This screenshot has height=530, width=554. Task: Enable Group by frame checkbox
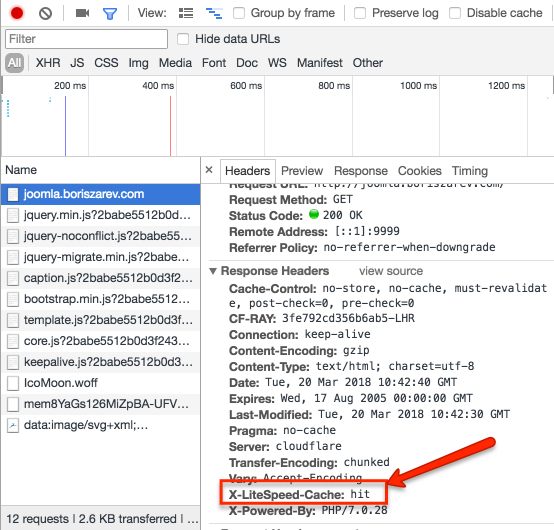[239, 13]
